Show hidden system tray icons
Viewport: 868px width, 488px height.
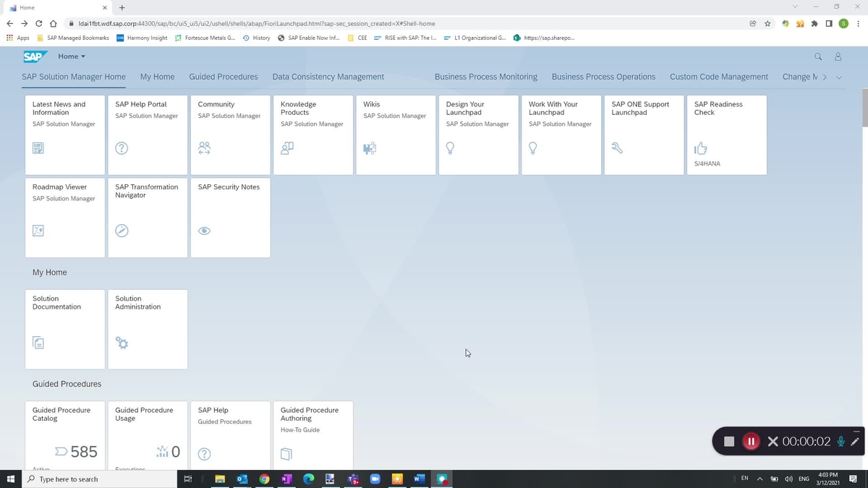pos(759,479)
